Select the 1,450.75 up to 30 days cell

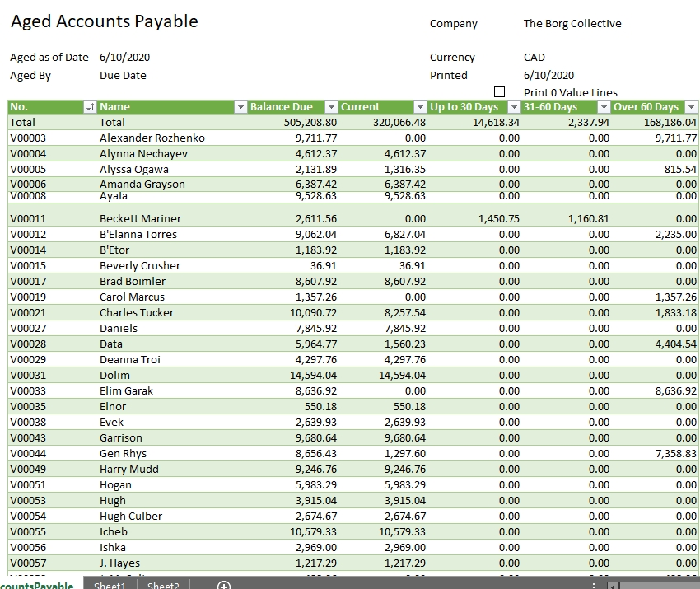pos(499,219)
